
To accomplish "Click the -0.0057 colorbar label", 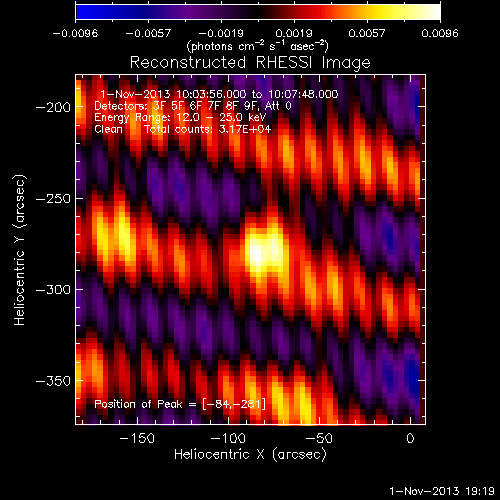I will click(148, 33).
